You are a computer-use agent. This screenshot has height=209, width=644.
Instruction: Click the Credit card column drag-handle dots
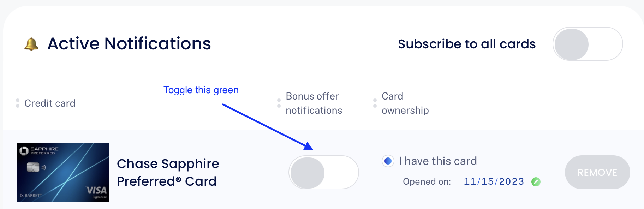coord(18,103)
